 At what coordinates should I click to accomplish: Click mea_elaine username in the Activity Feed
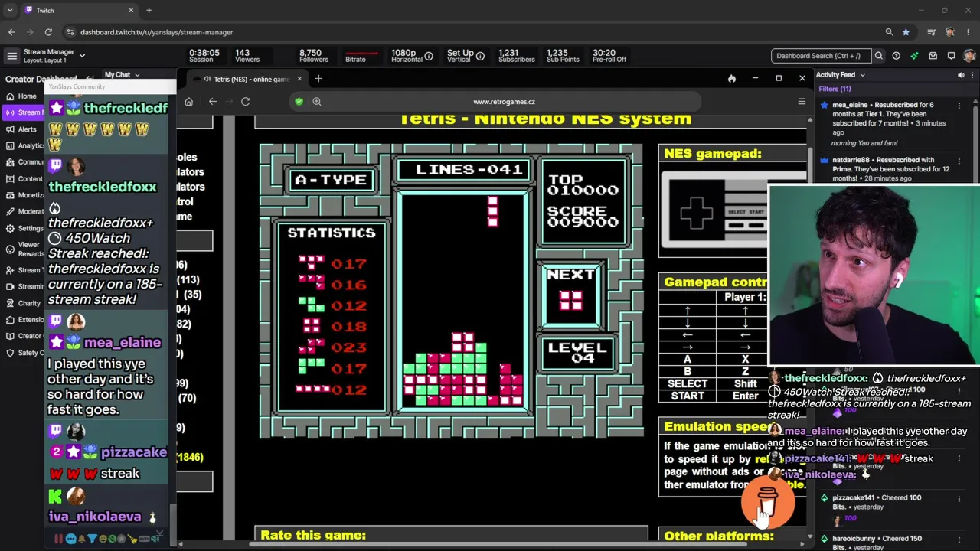[x=850, y=105]
